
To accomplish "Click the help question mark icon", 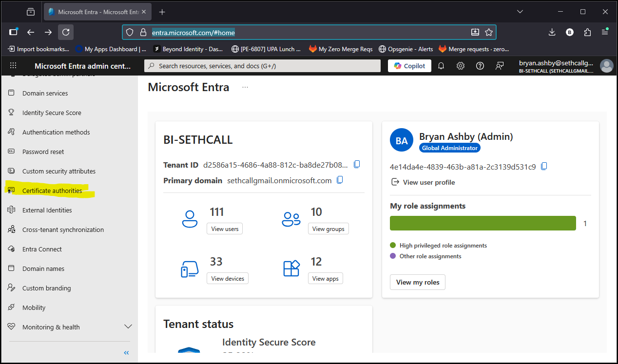I will tap(480, 66).
